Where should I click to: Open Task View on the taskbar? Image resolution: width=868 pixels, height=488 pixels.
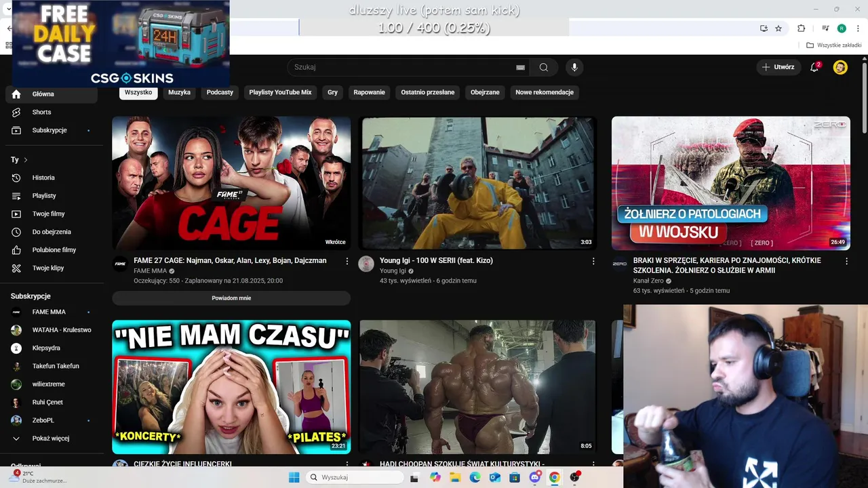pos(414,477)
